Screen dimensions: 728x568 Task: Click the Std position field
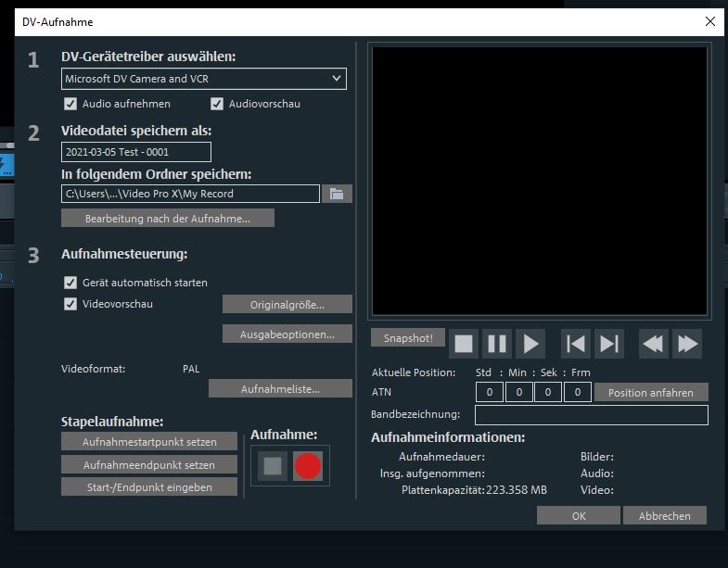point(490,392)
